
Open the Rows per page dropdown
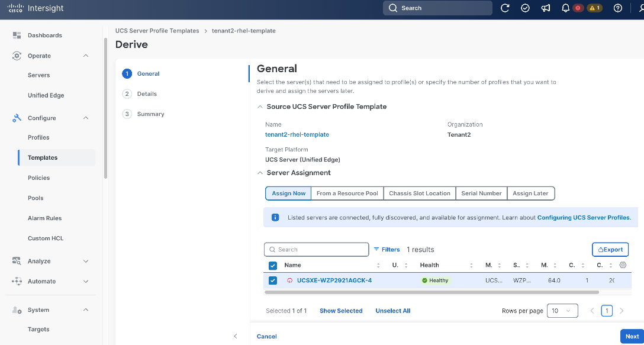562,311
